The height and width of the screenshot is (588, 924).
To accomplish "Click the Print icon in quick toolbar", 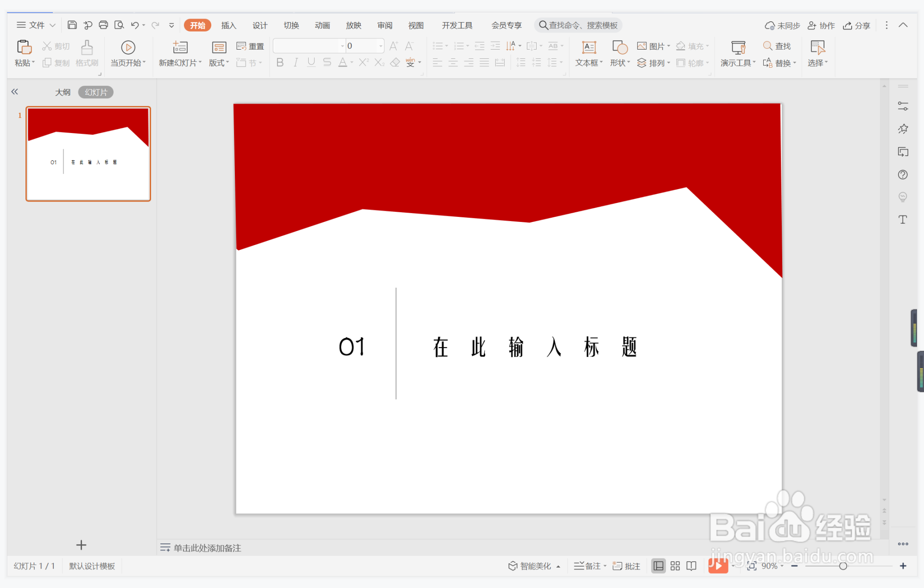I will click(x=103, y=25).
